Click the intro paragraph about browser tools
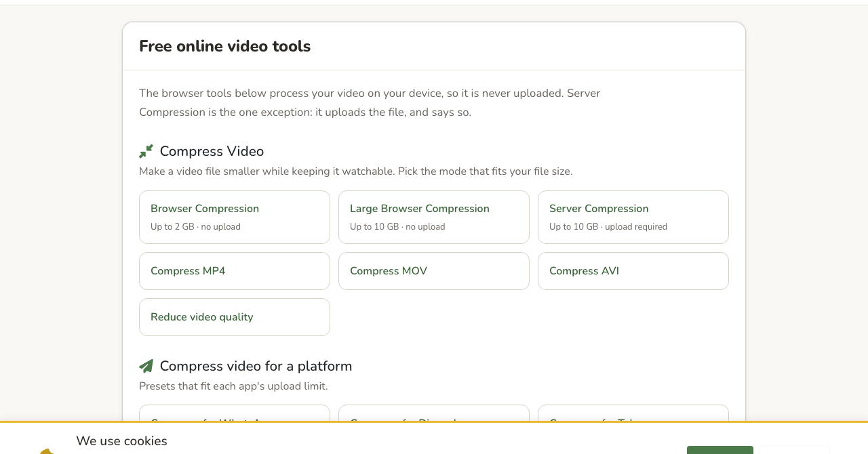 coord(370,102)
